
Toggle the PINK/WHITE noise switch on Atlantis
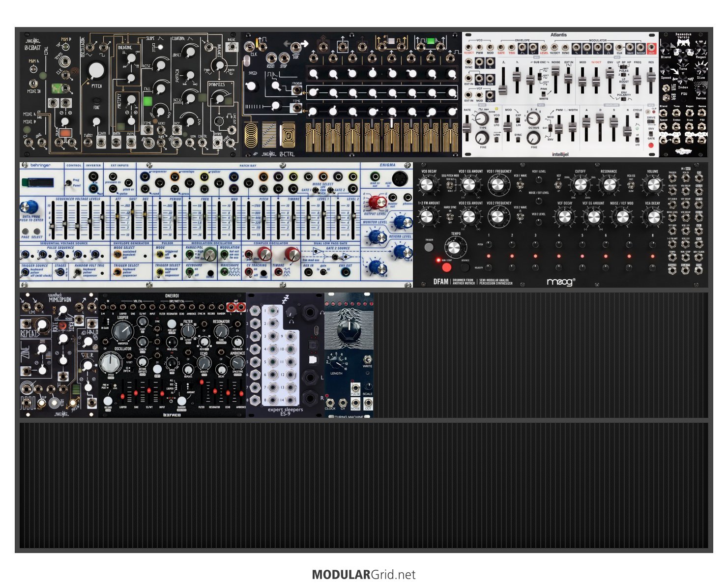(544, 94)
